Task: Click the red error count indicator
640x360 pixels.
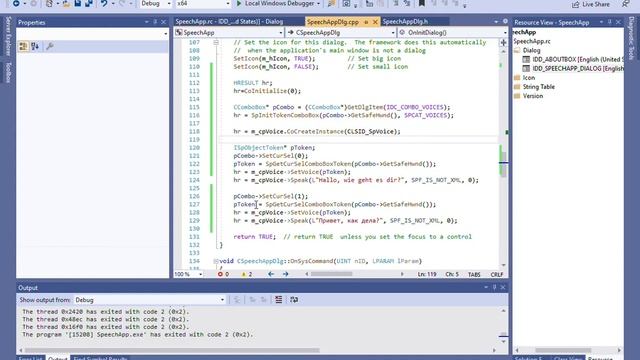Action: (x=223, y=274)
